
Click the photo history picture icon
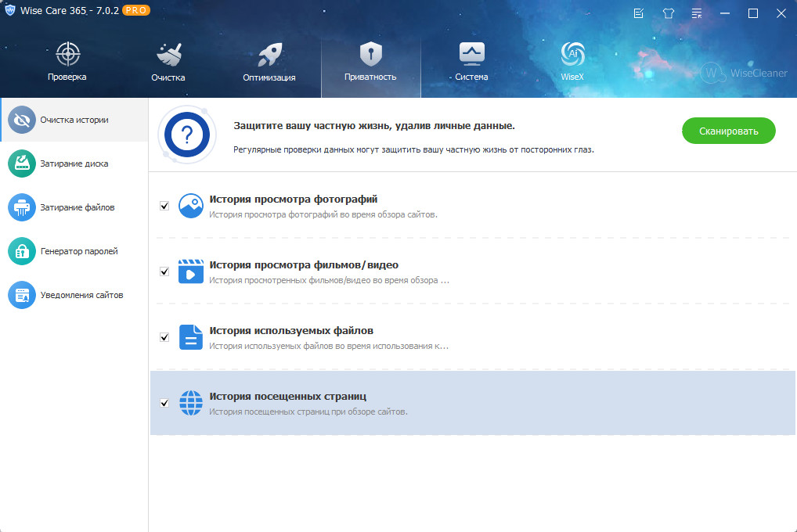191,206
